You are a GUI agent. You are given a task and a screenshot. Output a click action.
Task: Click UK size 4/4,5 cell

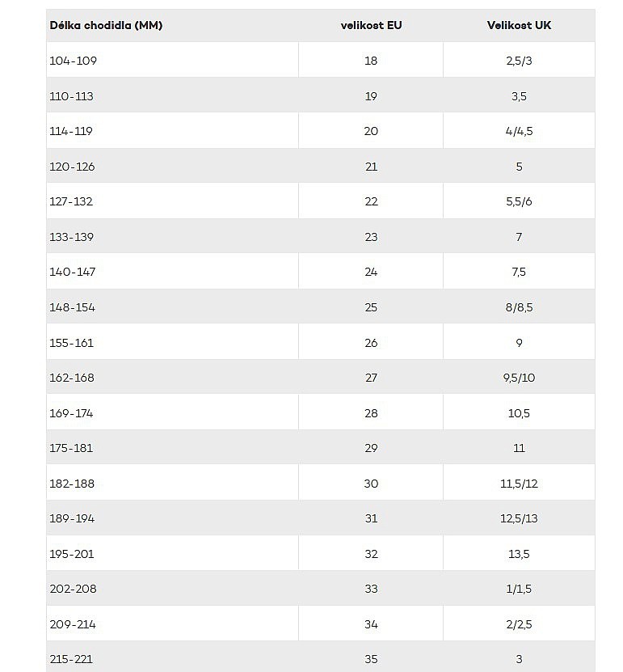(519, 131)
